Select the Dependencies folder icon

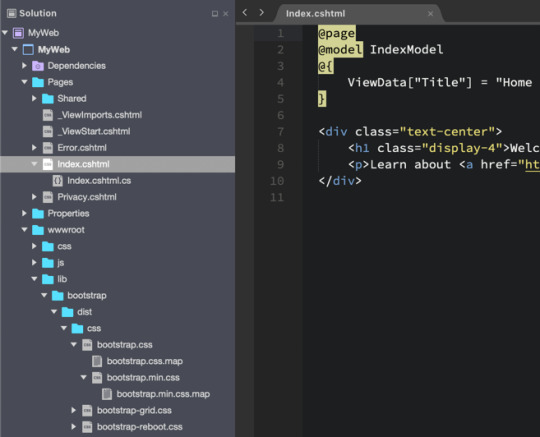pos(38,66)
